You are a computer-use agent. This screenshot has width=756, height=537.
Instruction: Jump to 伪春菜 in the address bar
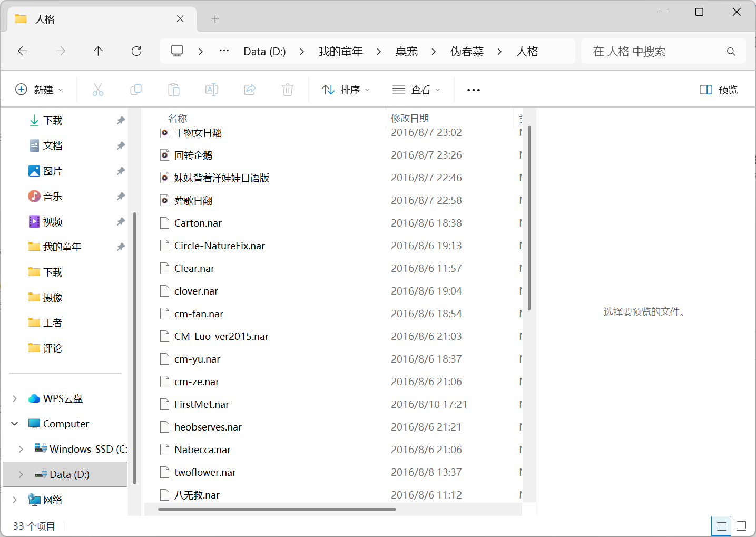[467, 52]
